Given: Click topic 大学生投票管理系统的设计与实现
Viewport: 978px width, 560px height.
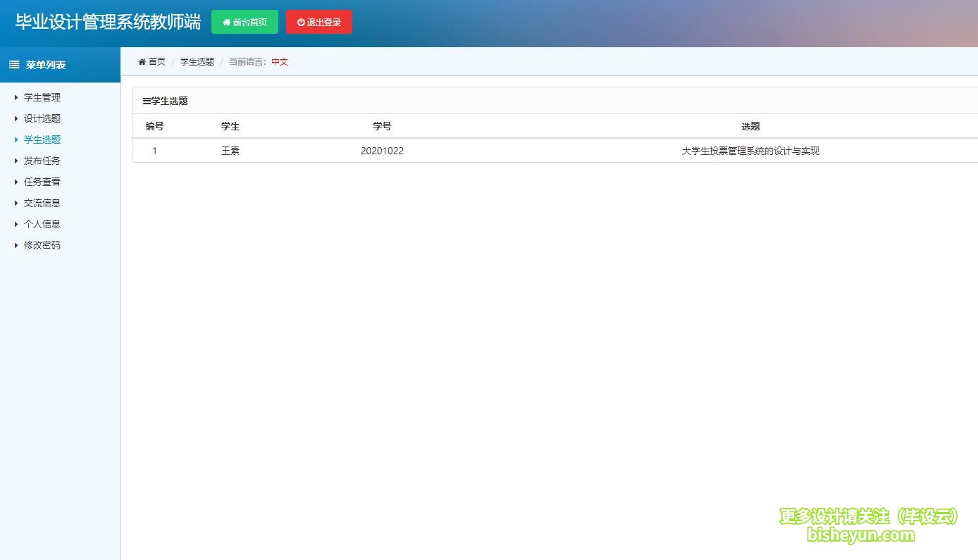Looking at the screenshot, I should click(750, 151).
